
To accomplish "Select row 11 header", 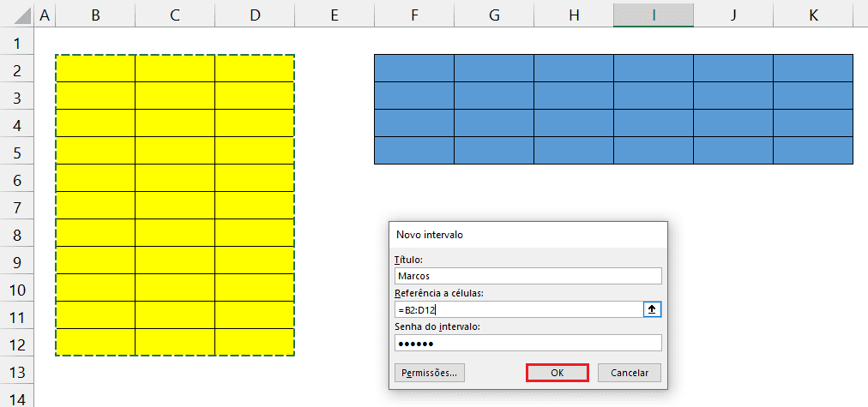I will (17, 317).
